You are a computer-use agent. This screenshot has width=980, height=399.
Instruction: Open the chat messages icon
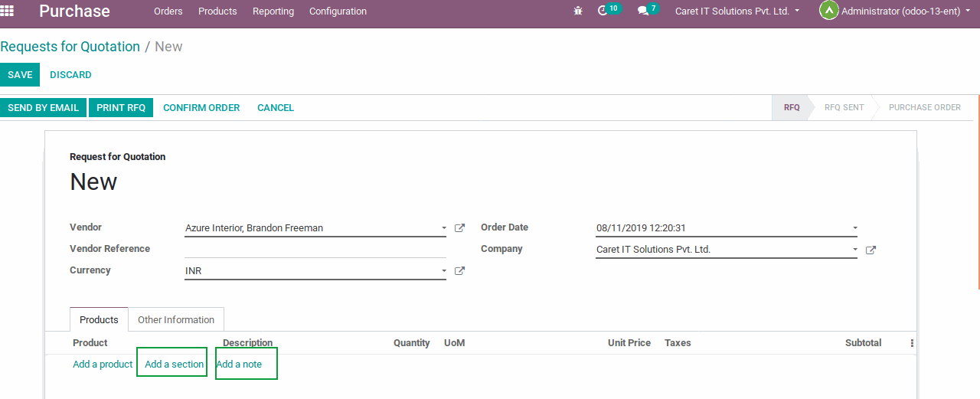pyautogui.click(x=643, y=11)
